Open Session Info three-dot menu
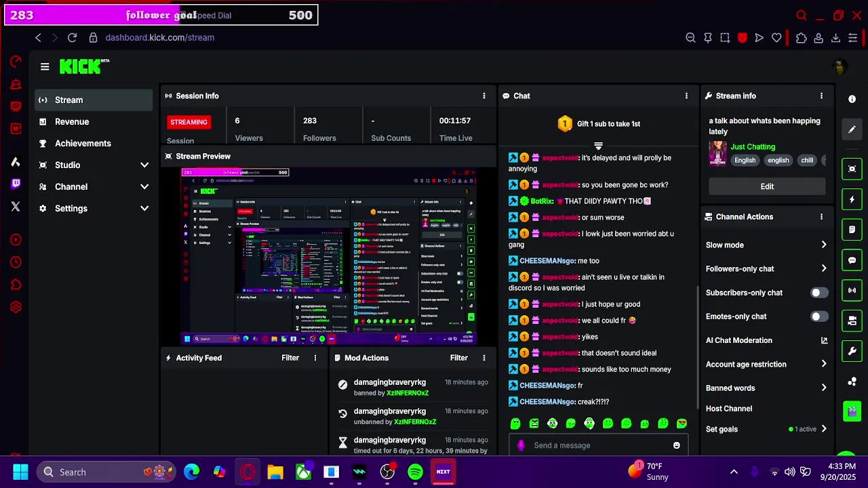 (x=484, y=96)
